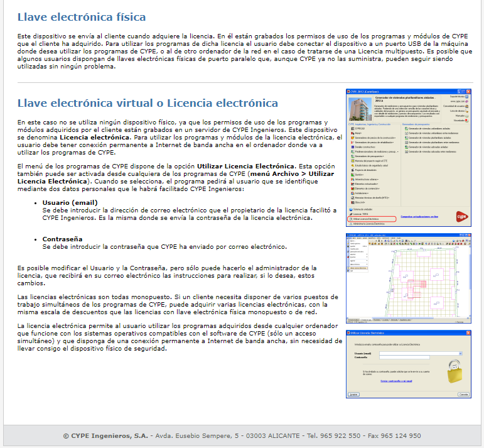The image size is (484, 448).
Task: Click '© CYPE Ingenieros, S.A.' in the footer
Action: coord(105,436)
